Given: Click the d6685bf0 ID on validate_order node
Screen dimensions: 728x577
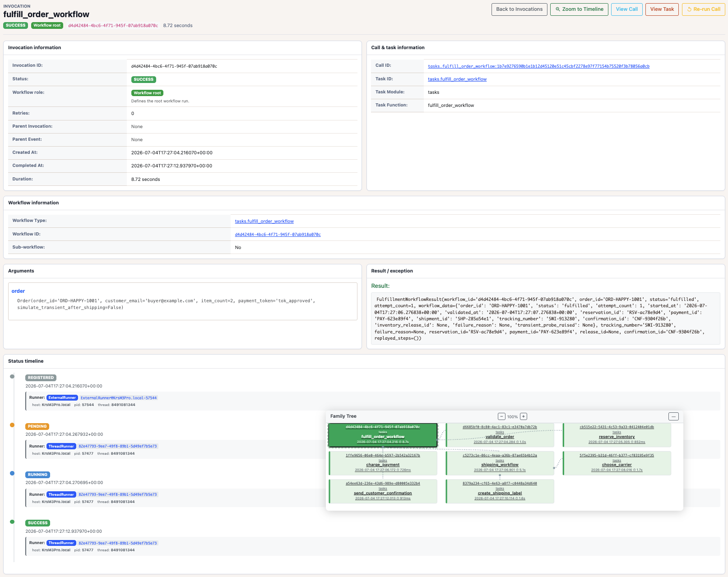Looking at the screenshot, I should pyautogui.click(x=500, y=427).
